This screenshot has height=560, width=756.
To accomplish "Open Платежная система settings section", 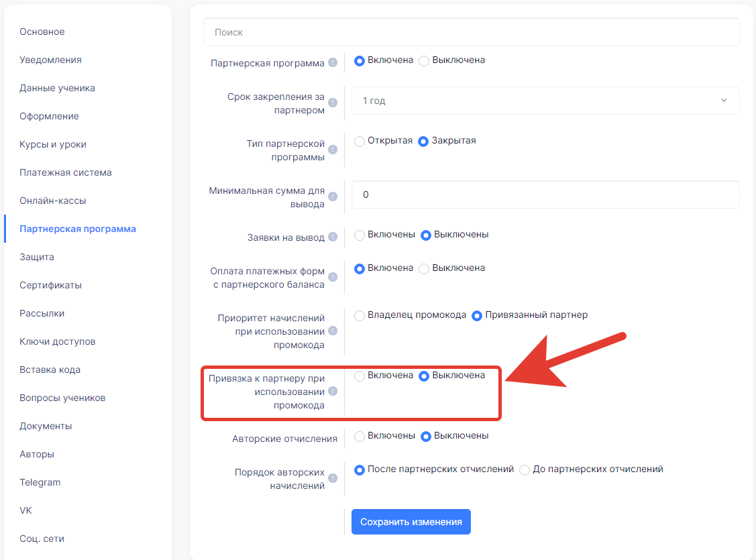I will (x=66, y=172).
